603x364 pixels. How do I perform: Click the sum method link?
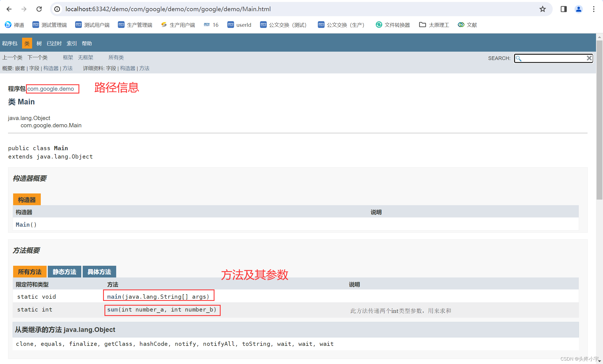pos(113,310)
